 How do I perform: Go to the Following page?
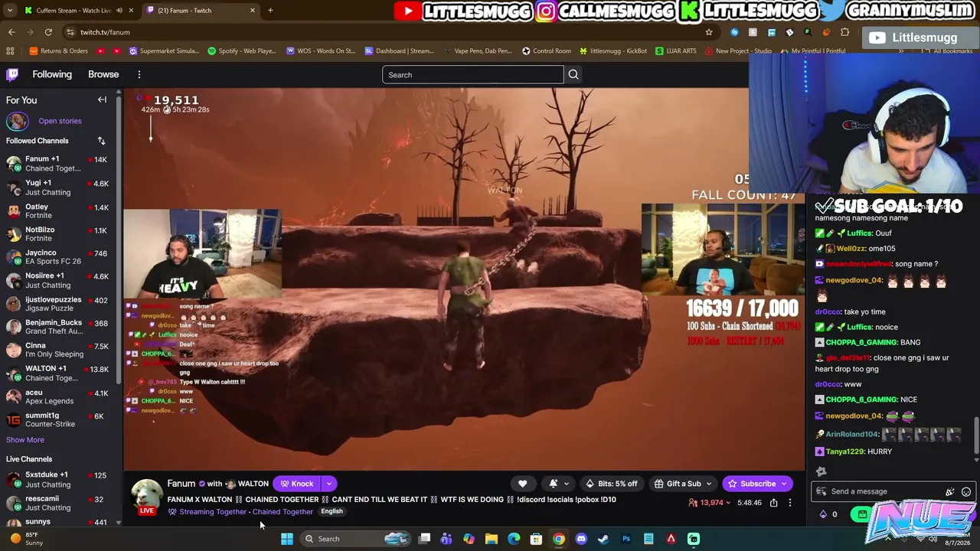point(52,74)
